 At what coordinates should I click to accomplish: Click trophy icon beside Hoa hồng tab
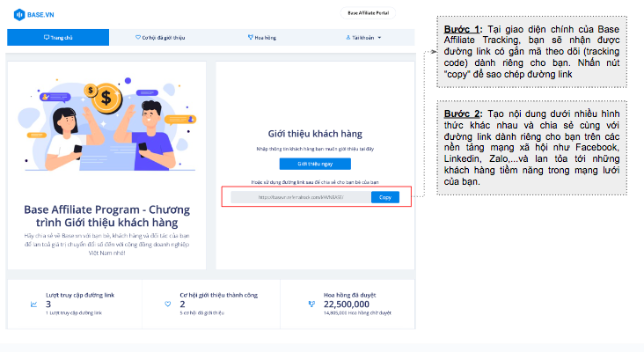coord(250,37)
